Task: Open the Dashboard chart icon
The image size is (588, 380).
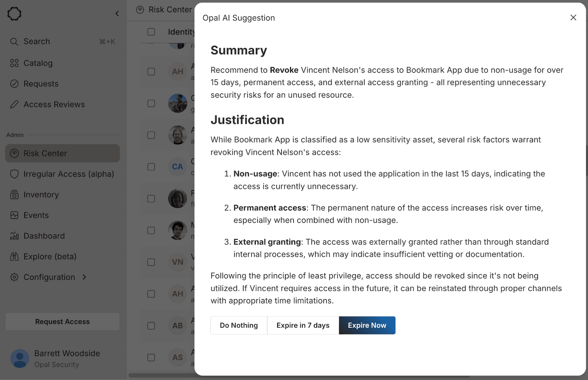Action: tap(14, 236)
